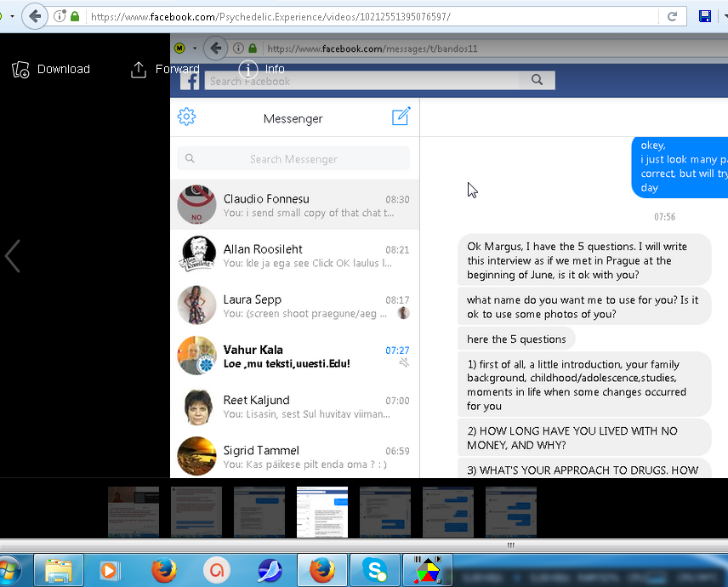This screenshot has height=587, width=728.
Task: Click the Messenger heading title
Action: pos(293,119)
